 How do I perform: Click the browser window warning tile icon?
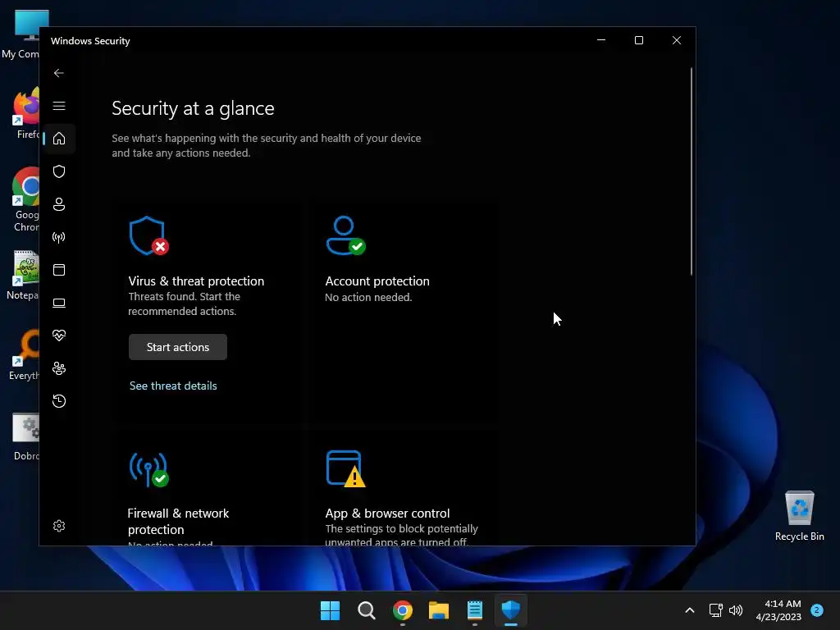click(345, 469)
